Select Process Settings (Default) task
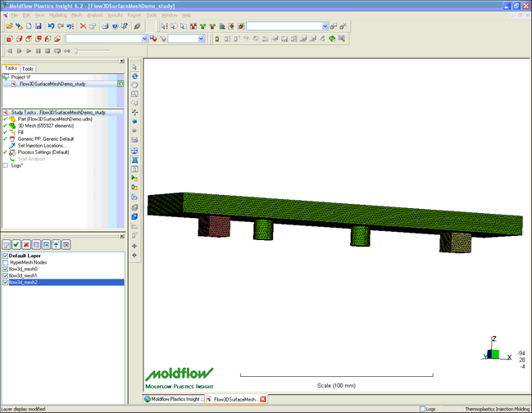The image size is (532, 413). (x=48, y=152)
